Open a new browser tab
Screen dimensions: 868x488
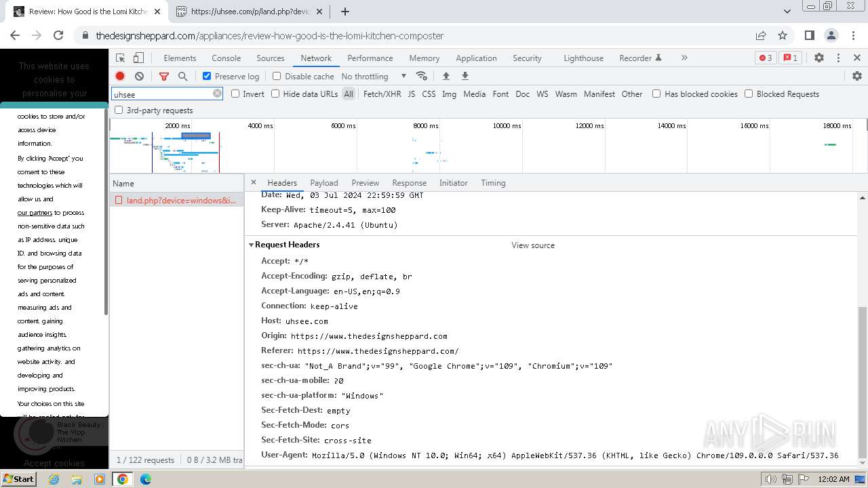click(x=345, y=12)
